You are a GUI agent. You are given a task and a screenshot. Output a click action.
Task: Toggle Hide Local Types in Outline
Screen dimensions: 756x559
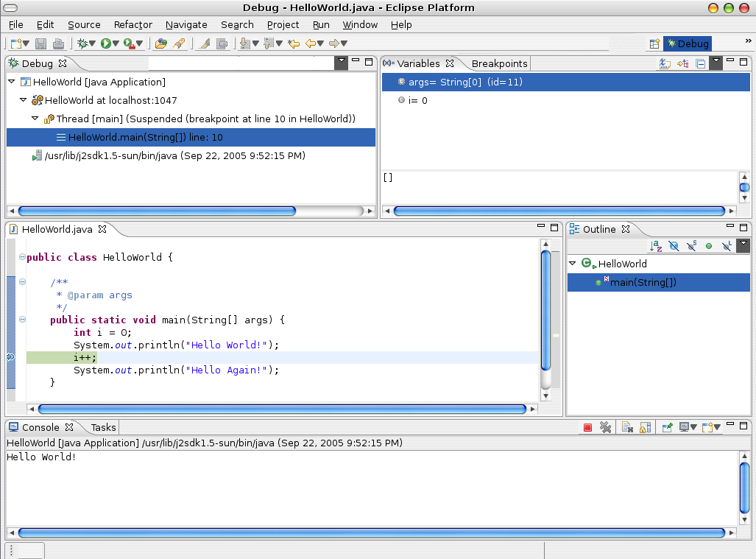click(727, 246)
